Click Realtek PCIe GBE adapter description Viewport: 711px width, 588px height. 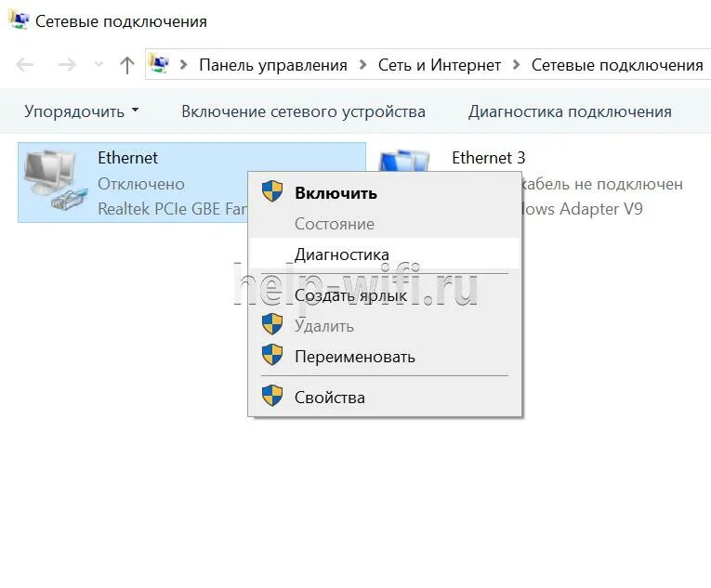click(173, 209)
